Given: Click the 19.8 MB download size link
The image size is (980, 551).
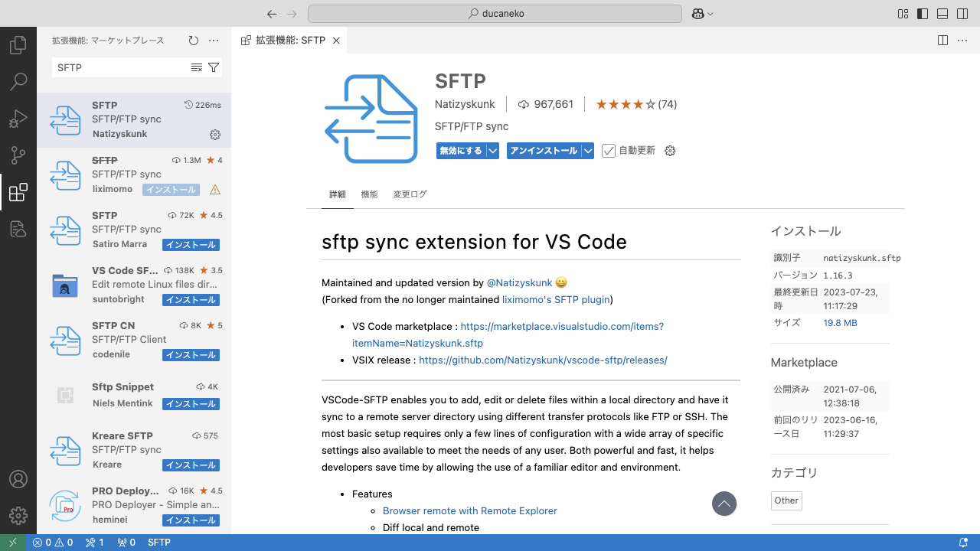Looking at the screenshot, I should click(x=838, y=322).
